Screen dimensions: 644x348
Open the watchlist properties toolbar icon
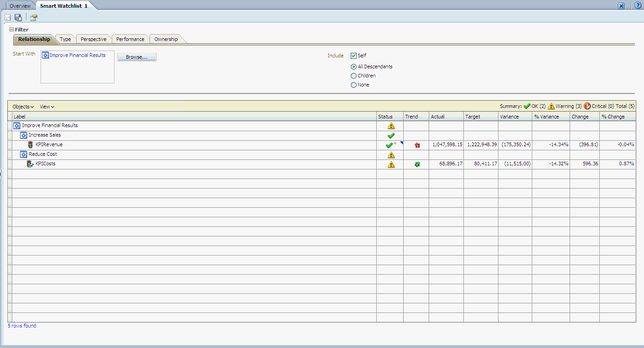click(34, 18)
